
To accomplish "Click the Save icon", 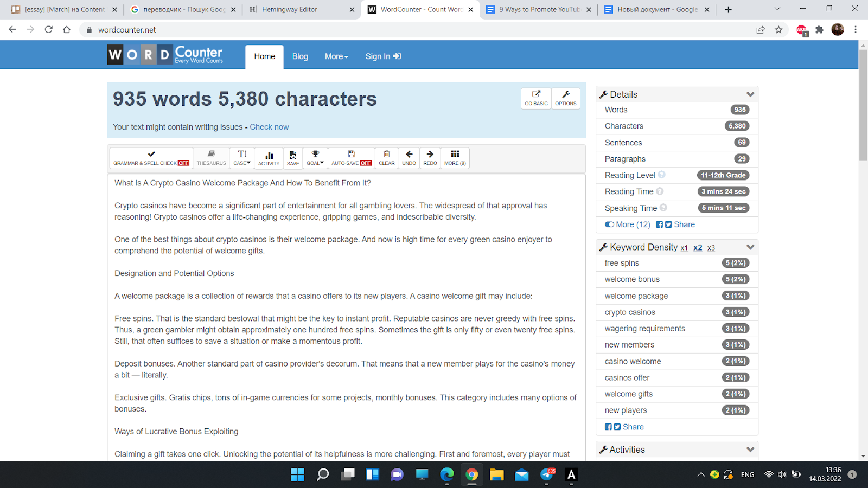I will 293,158.
